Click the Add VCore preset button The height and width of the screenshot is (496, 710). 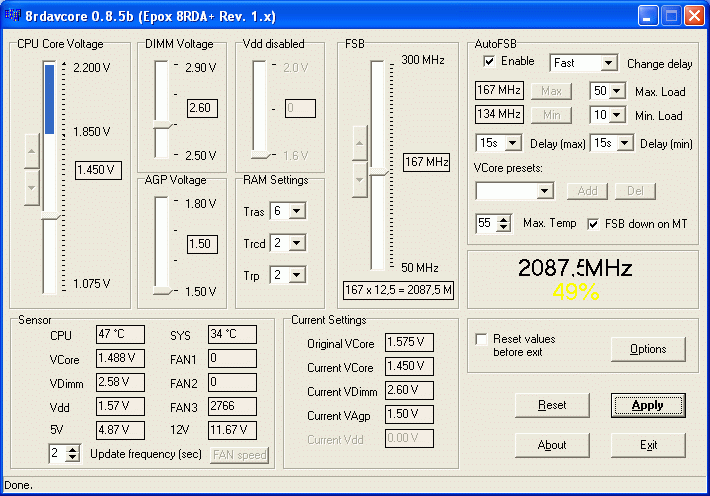587,191
